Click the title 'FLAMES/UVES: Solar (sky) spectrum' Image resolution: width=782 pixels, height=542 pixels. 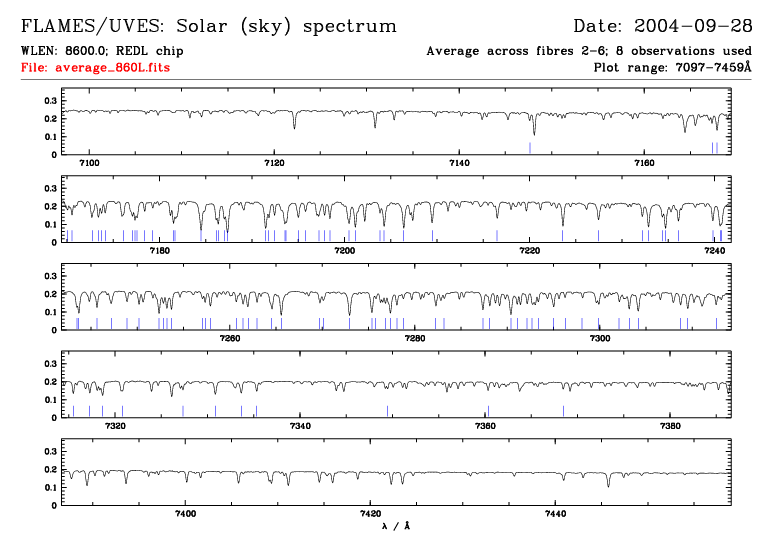(x=209, y=26)
